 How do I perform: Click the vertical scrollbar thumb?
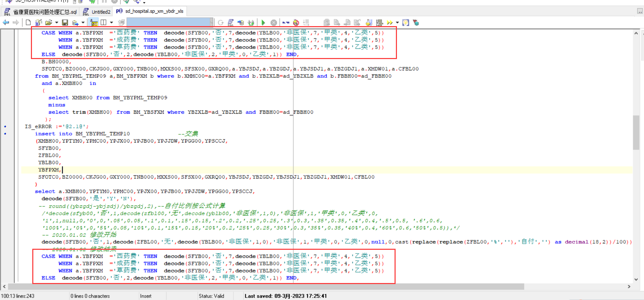point(636,133)
